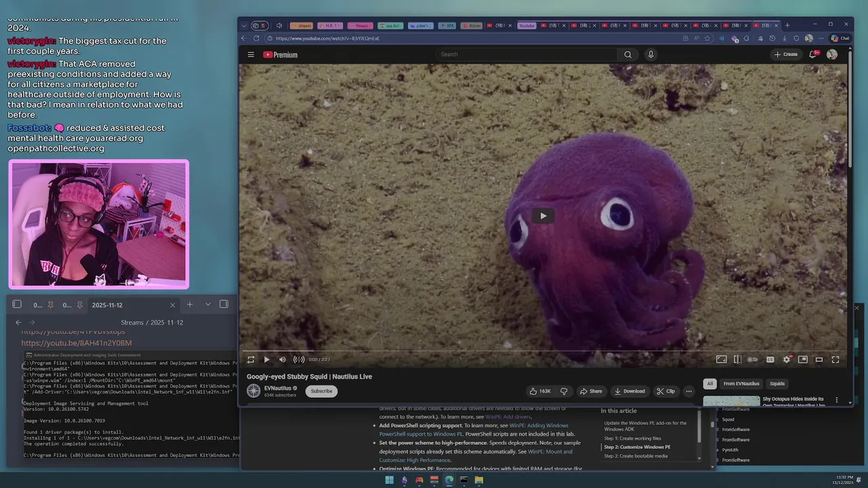This screenshot has height=488, width=868.
Task: Select the Squids chip
Action: [x=777, y=384]
